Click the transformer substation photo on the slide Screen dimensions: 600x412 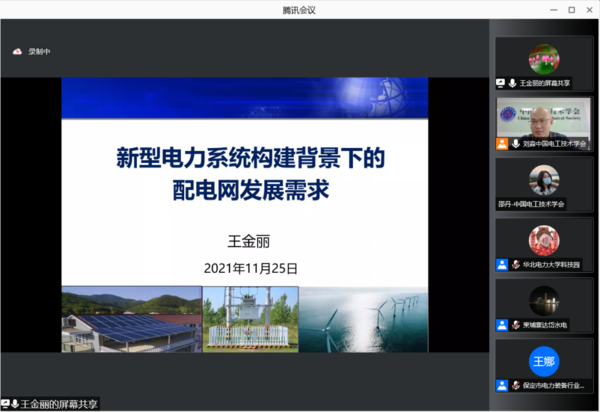coord(250,319)
